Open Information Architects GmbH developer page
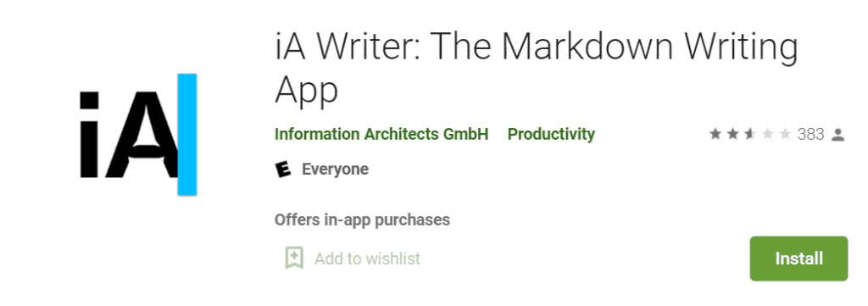The width and height of the screenshot is (868, 306). 381,135
